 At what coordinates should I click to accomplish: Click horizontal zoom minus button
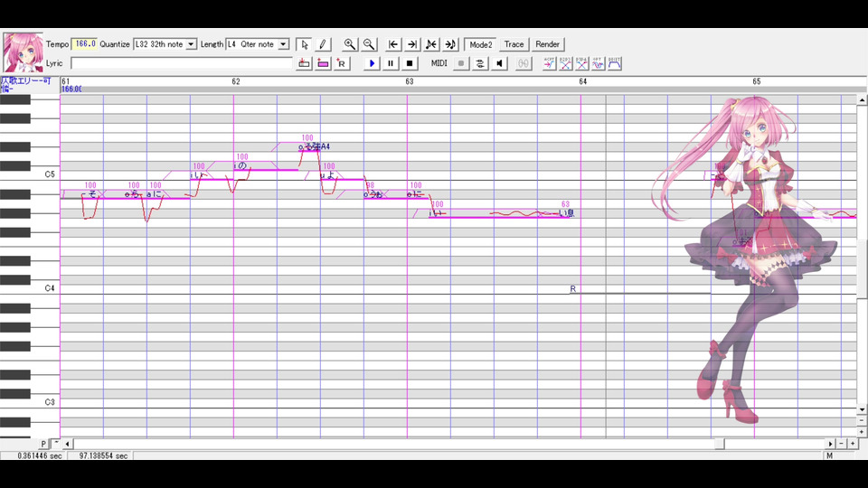(842, 444)
